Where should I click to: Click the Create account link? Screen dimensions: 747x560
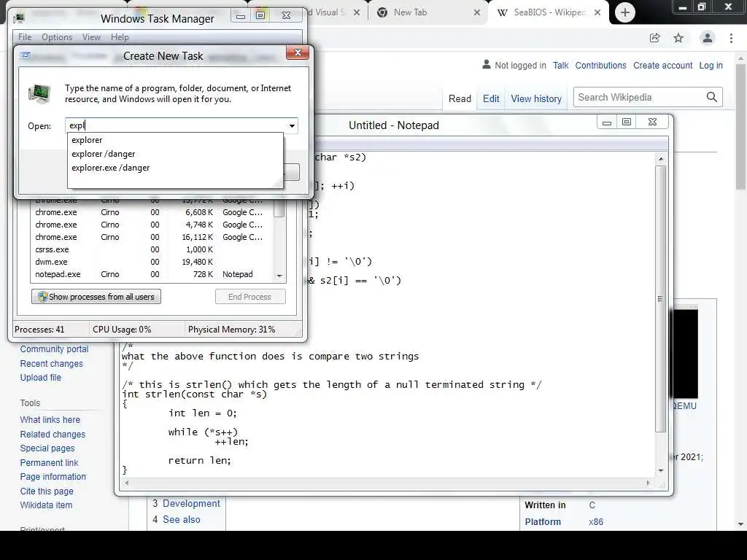coord(662,65)
